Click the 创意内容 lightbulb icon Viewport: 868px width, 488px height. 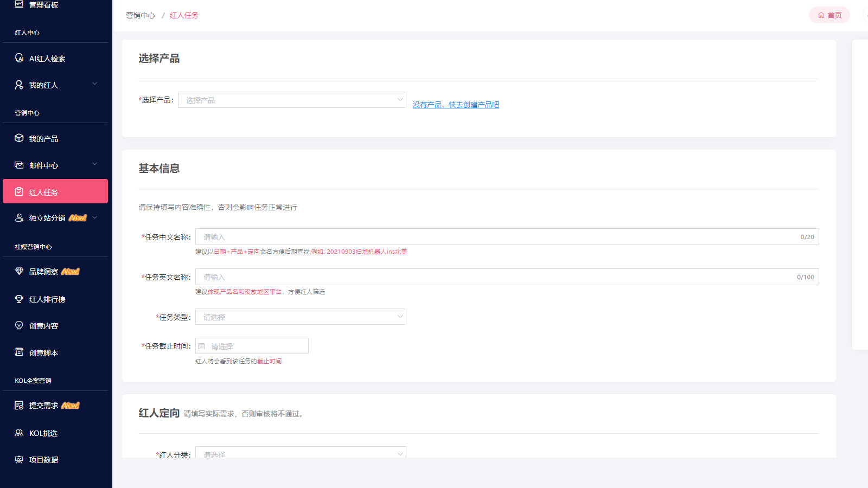pos(19,325)
